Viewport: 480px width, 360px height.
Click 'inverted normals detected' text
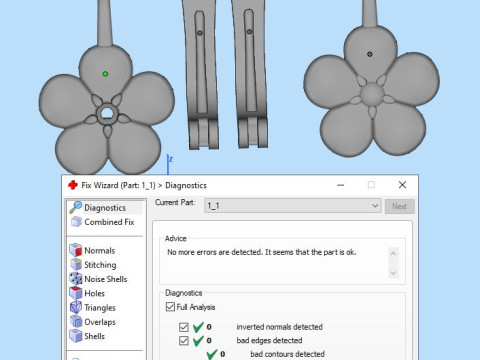pyautogui.click(x=280, y=327)
